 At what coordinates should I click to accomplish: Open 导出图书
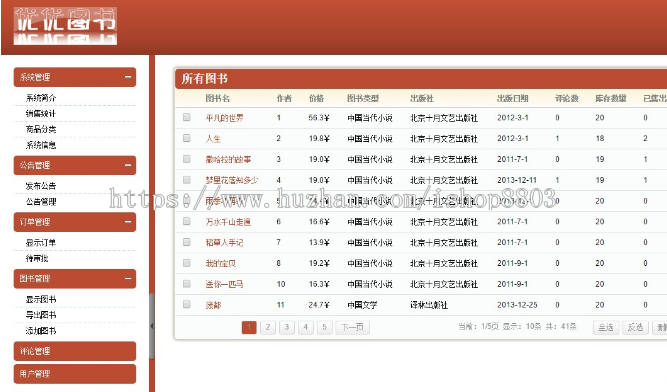[x=41, y=315]
